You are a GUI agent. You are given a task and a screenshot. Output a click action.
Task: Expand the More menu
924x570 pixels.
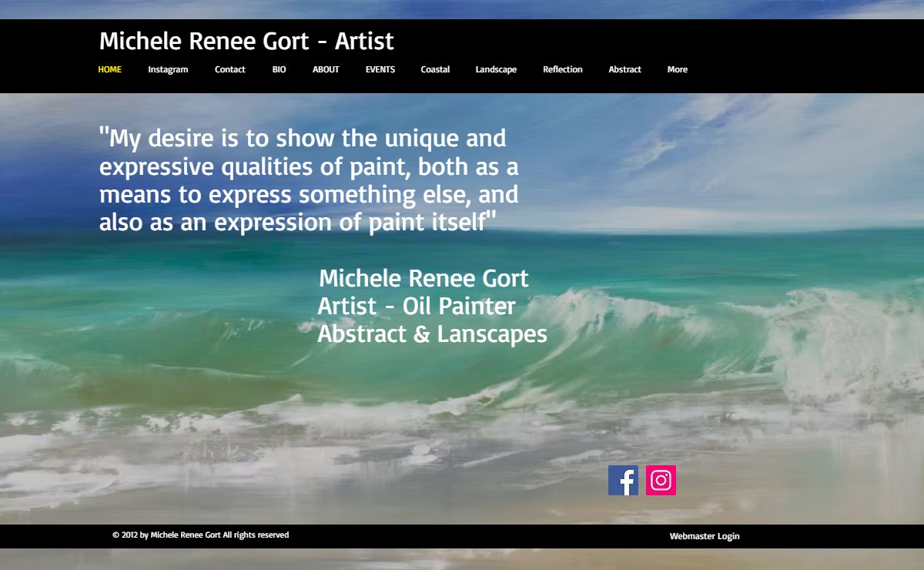click(677, 69)
